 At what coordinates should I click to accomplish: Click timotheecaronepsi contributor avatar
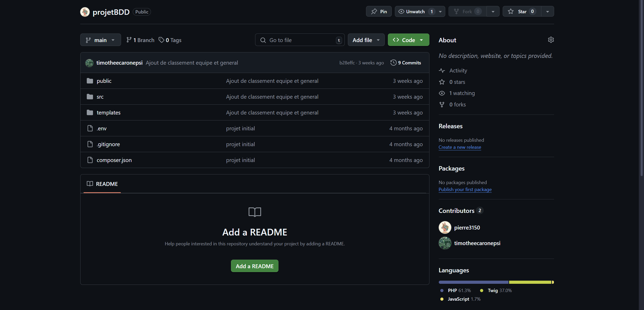tap(445, 243)
